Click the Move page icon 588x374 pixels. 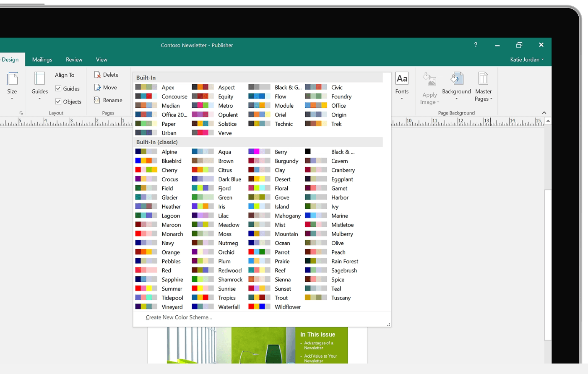point(105,87)
